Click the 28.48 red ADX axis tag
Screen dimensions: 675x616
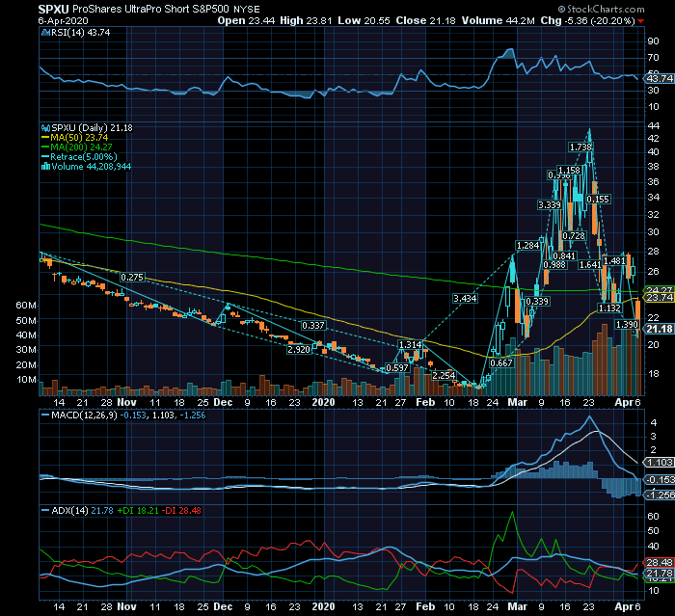click(659, 562)
